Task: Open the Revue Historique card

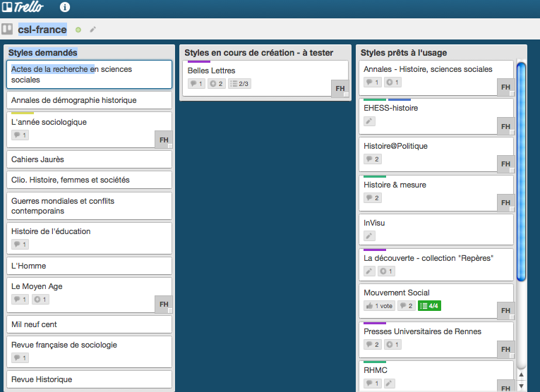Action: [89, 379]
